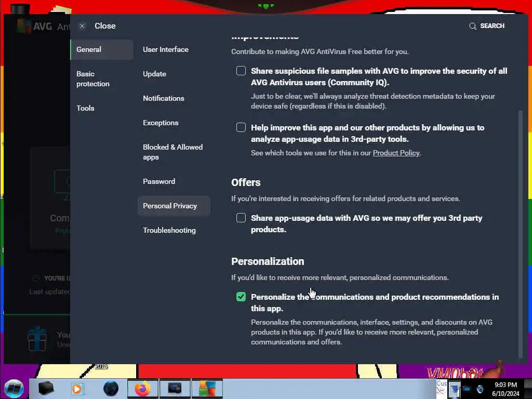Switch to the dark window taskbar app
This screenshot has height=399, width=532.
[x=175, y=389]
